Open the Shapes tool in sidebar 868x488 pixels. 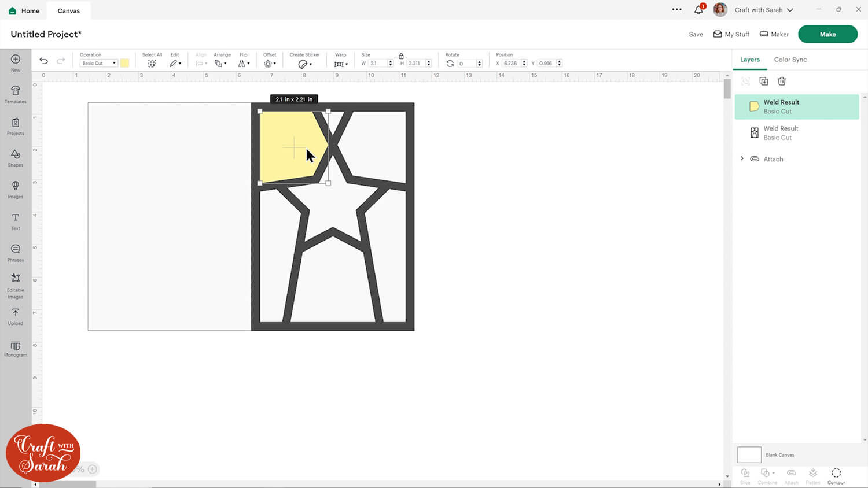(16, 157)
